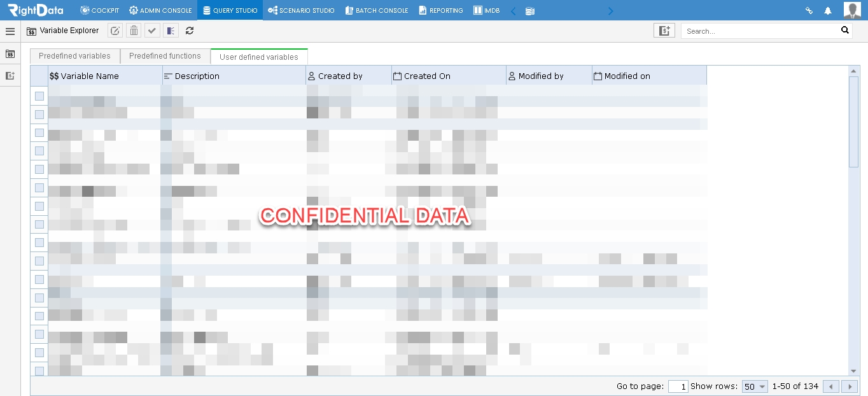Click the database stack icon in top bar
The width and height of the screenshot is (868, 396).
530,11
